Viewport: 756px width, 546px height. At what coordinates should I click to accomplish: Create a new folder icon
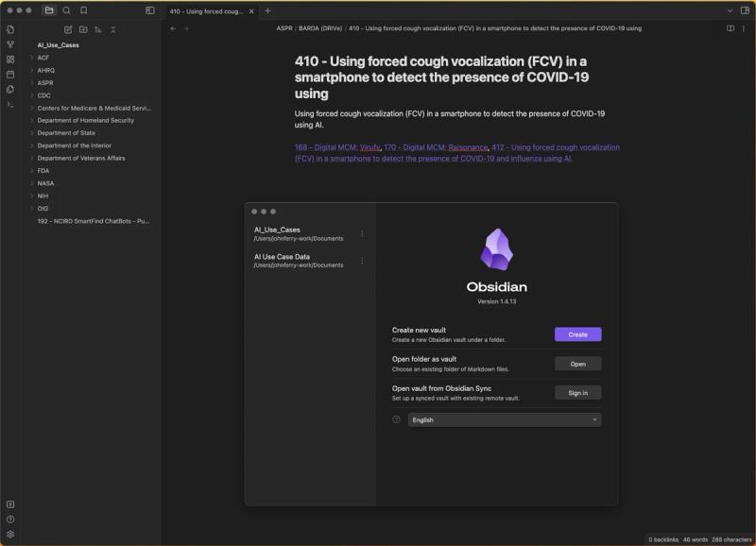pyautogui.click(x=83, y=29)
